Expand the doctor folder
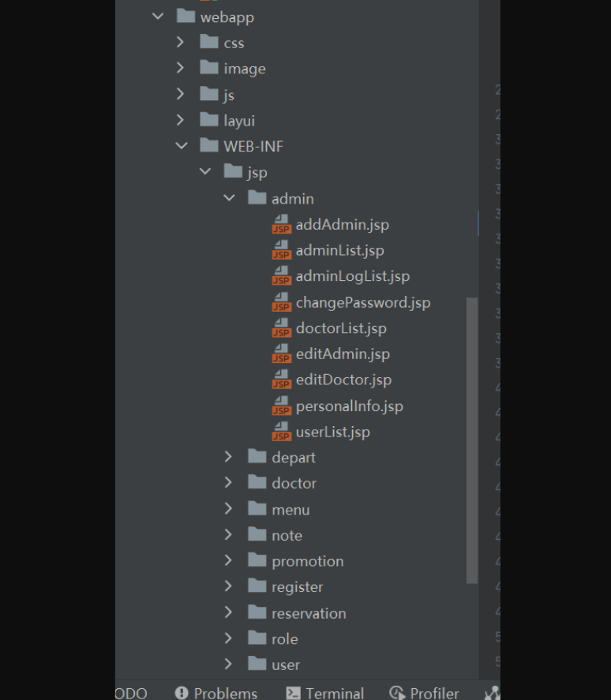This screenshot has height=700, width=611. tap(229, 482)
